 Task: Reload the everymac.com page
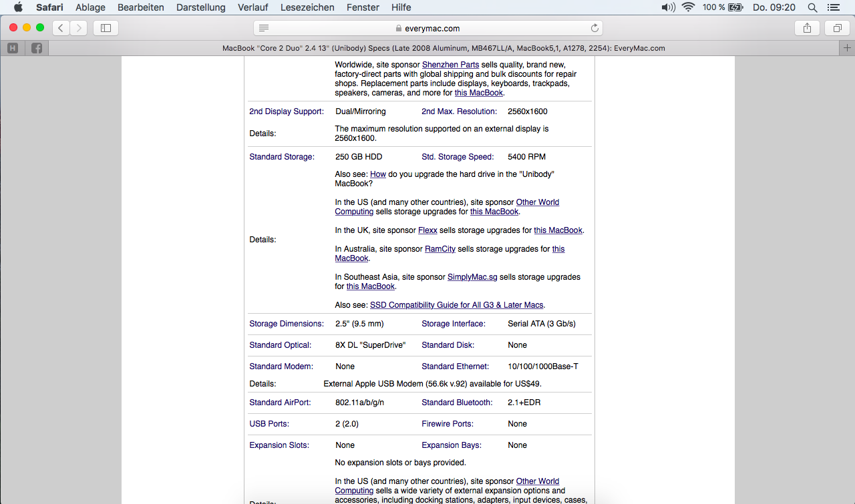594,28
